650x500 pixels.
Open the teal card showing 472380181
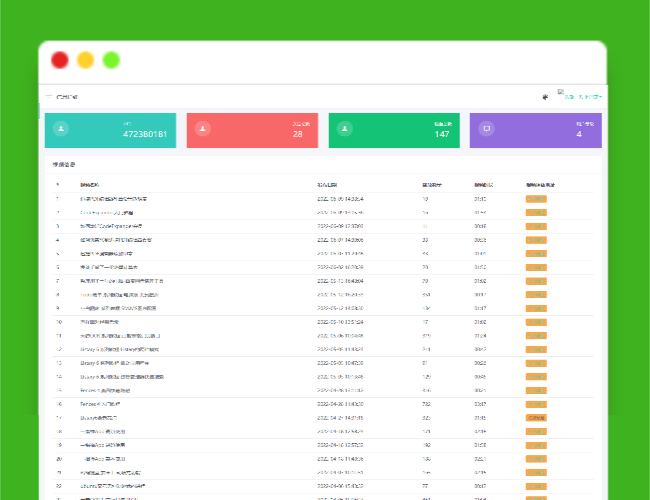(x=110, y=130)
